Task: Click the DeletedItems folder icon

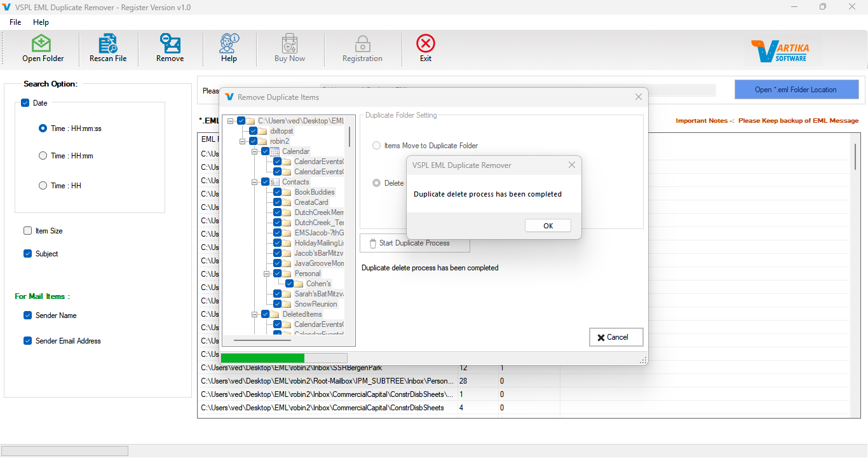Action: pos(275,314)
